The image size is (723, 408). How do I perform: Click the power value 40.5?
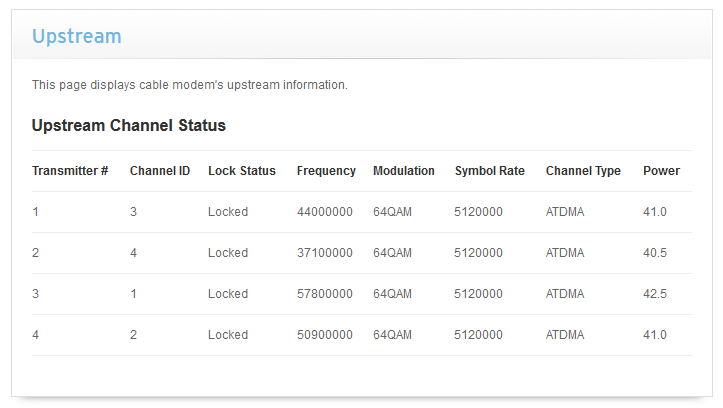[x=655, y=253]
